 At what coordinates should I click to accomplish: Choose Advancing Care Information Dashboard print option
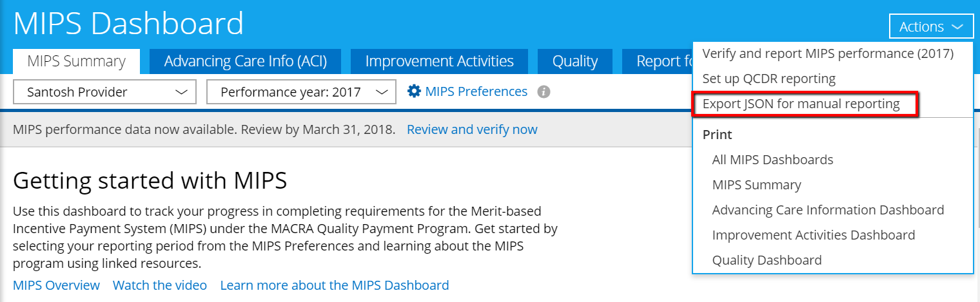(x=828, y=210)
